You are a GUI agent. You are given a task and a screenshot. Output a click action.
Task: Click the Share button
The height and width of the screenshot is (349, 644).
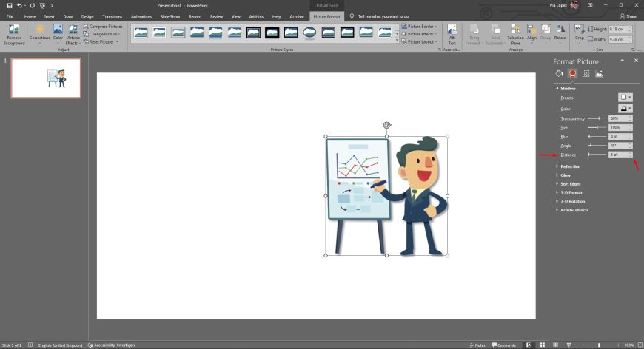628,16
